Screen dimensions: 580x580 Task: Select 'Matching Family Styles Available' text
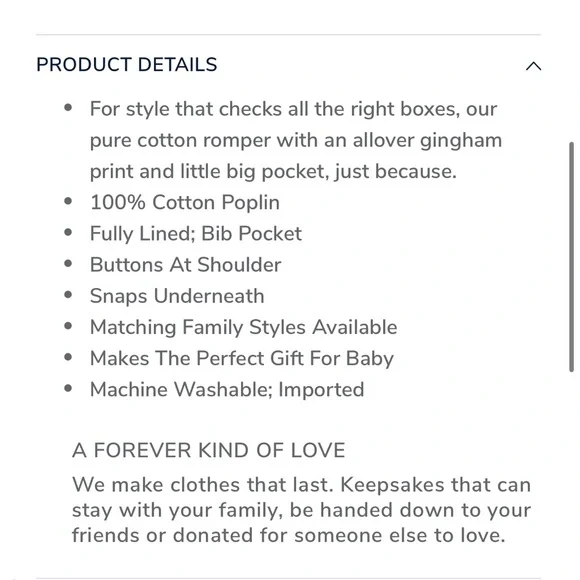[x=243, y=327]
